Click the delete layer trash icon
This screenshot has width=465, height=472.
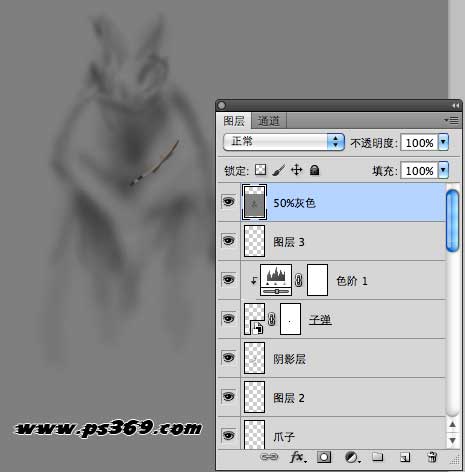click(432, 457)
